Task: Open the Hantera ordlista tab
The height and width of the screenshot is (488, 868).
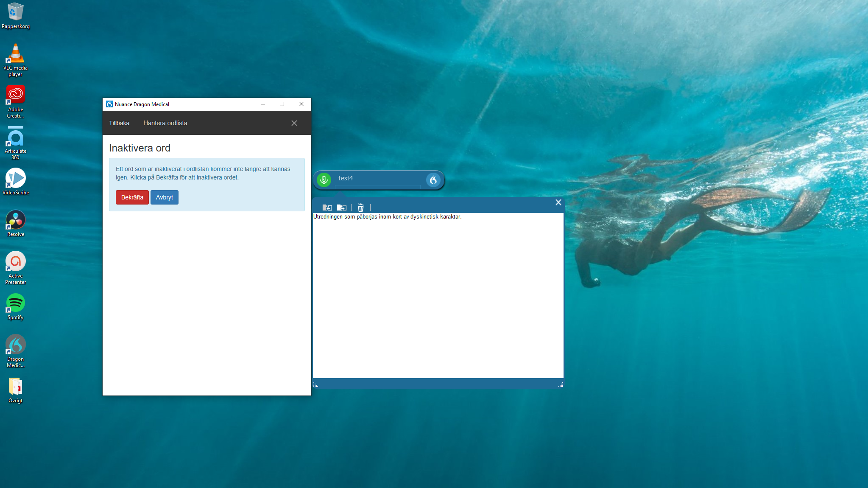Action: (x=165, y=123)
